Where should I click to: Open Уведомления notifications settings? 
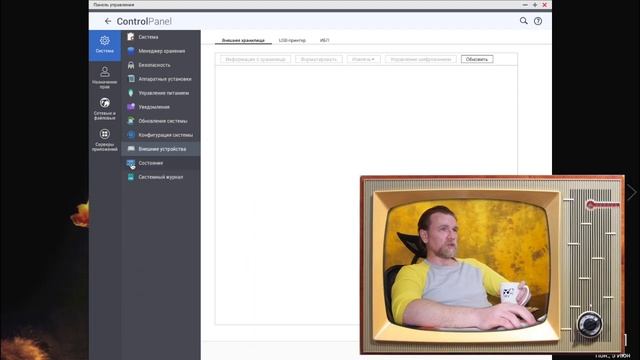161,107
